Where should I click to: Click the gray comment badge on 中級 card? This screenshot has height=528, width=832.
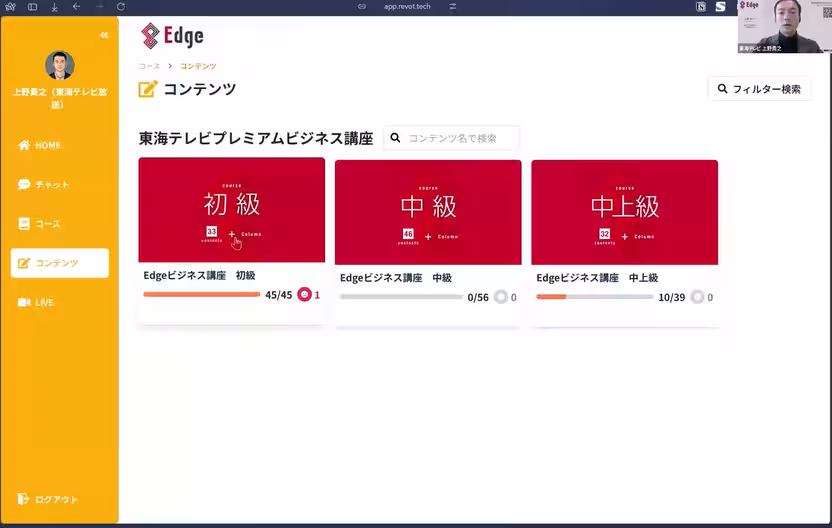(x=501, y=297)
